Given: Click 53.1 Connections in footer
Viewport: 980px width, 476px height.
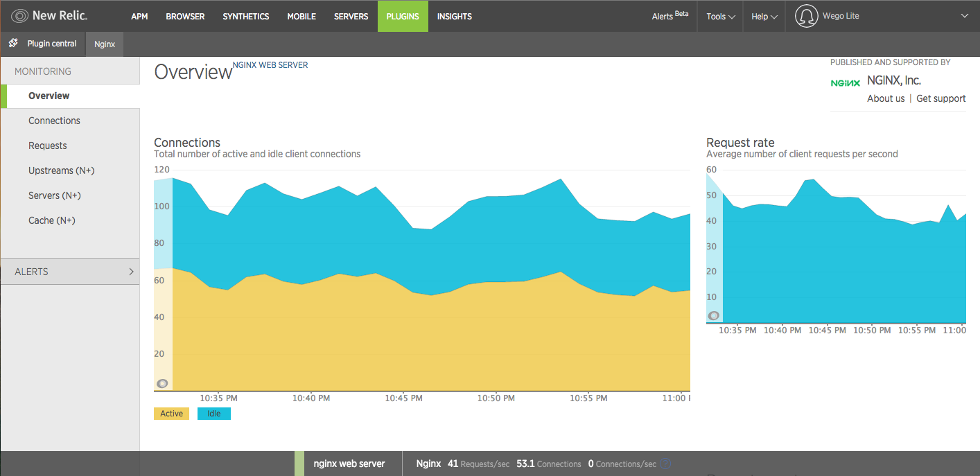Looking at the screenshot, I should pos(549,464).
